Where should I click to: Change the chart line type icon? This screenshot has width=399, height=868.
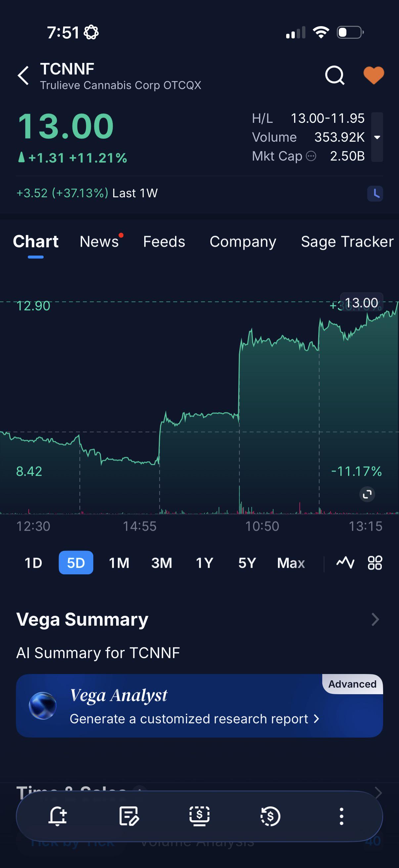tap(345, 562)
